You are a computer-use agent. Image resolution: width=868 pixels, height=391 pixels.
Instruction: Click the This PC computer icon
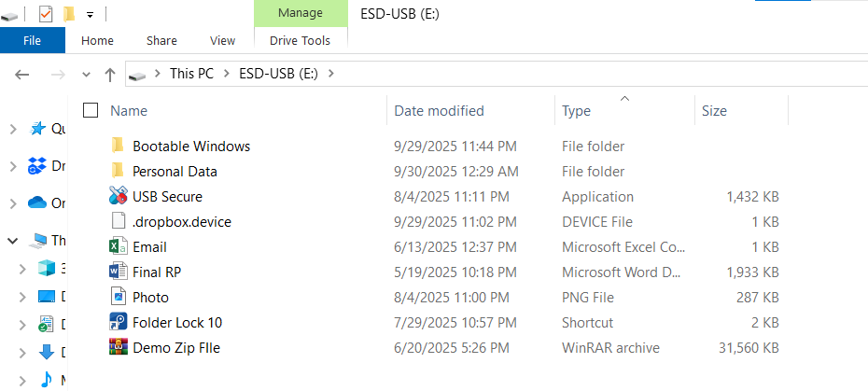pyautogui.click(x=38, y=241)
